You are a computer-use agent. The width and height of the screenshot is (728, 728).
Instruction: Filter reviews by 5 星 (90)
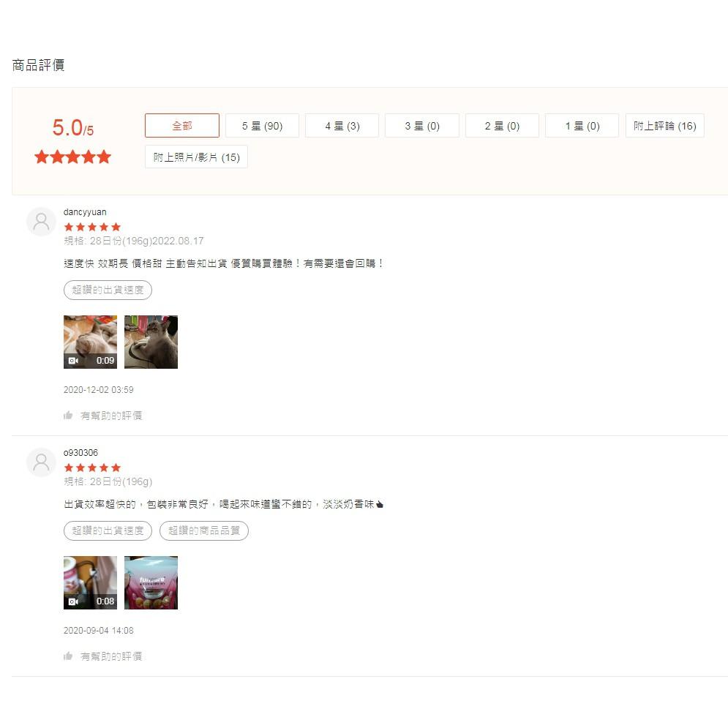click(262, 125)
